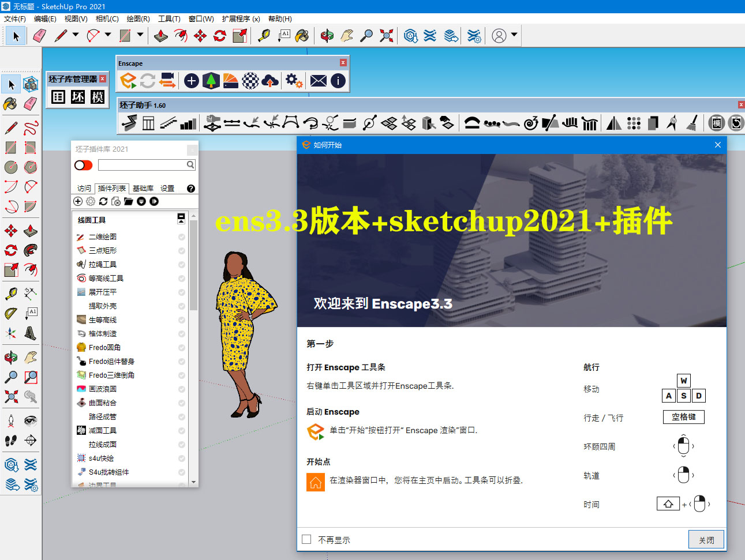745x560 pixels.
Task: Open the 文件(F) menu
Action: (x=15, y=19)
